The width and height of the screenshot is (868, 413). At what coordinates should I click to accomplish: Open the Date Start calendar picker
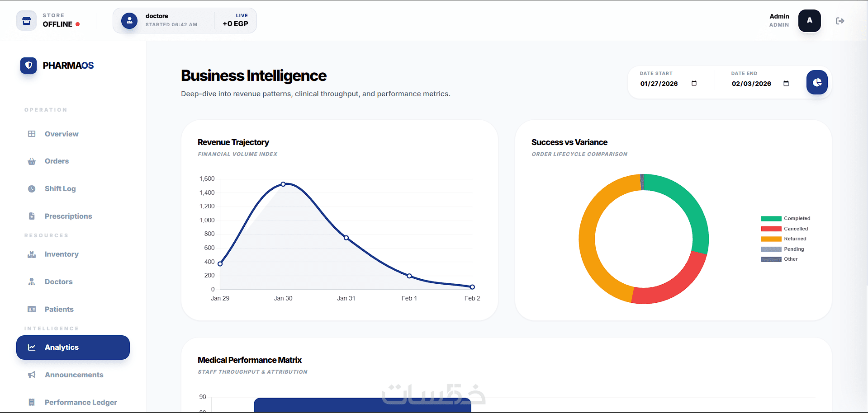click(x=694, y=84)
